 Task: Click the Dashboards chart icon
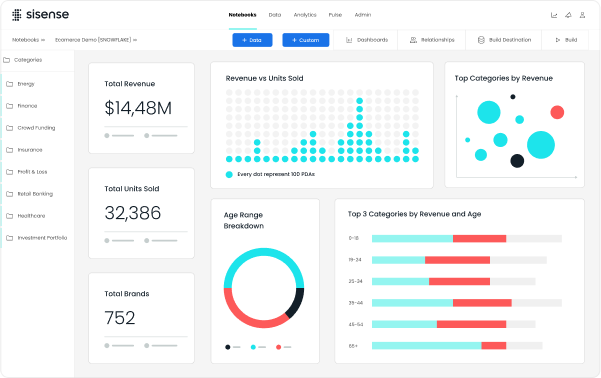(x=349, y=40)
